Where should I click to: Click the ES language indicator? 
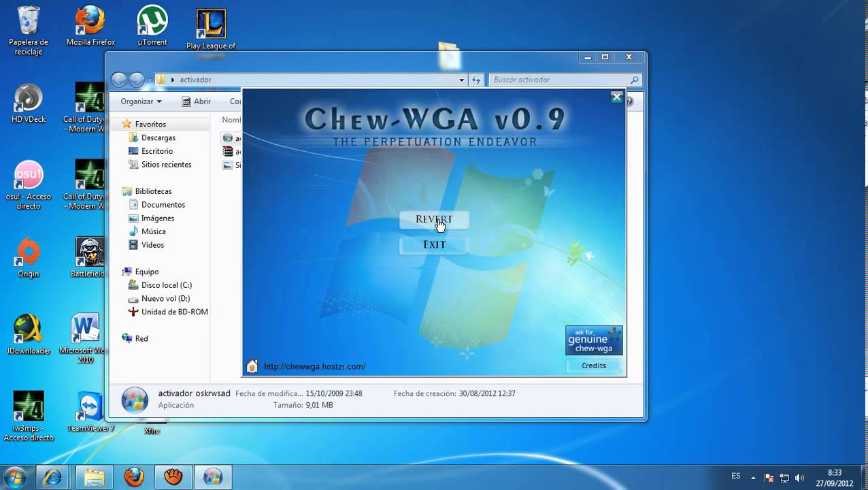coord(735,476)
